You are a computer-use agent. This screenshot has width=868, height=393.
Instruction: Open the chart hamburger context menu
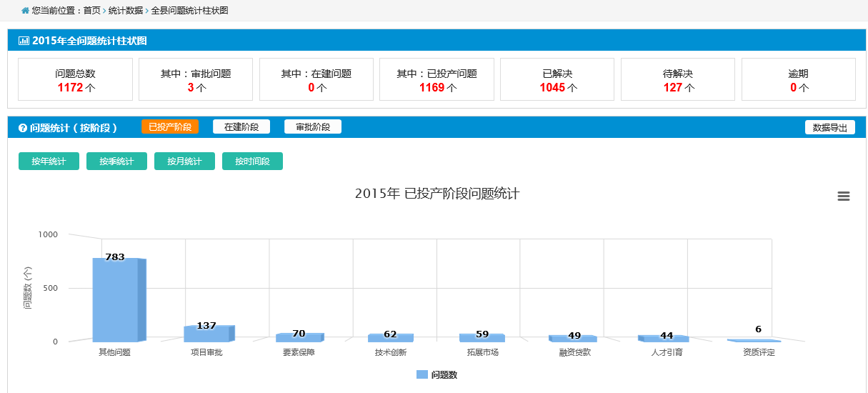click(x=844, y=196)
